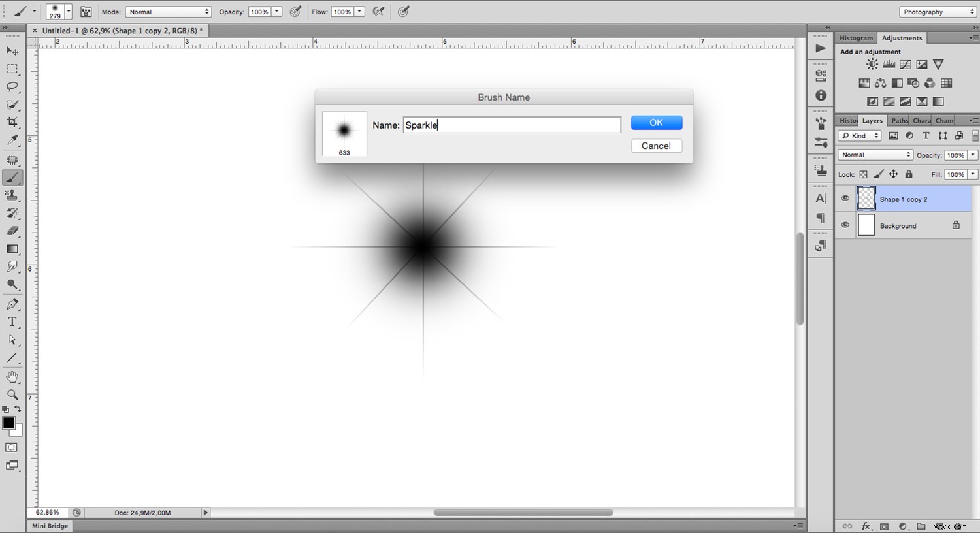
Task: Select the Crop tool
Action: 12,121
